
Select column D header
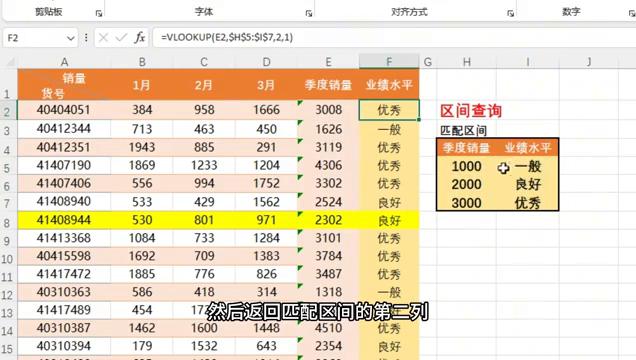[x=266, y=62]
